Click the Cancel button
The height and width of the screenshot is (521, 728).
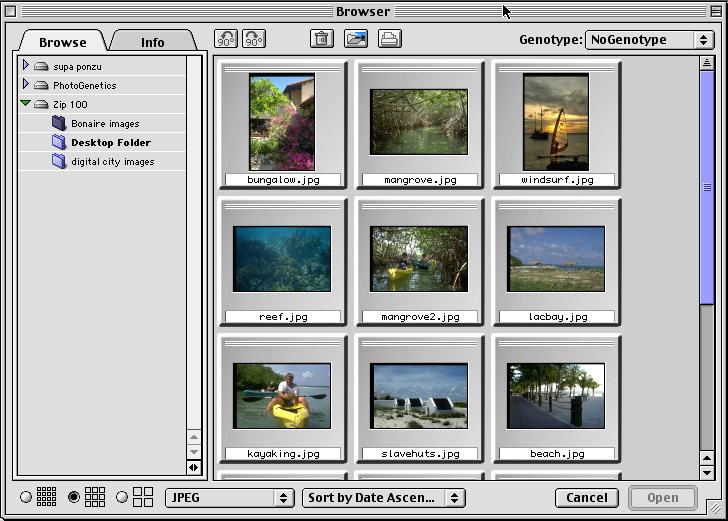click(587, 497)
